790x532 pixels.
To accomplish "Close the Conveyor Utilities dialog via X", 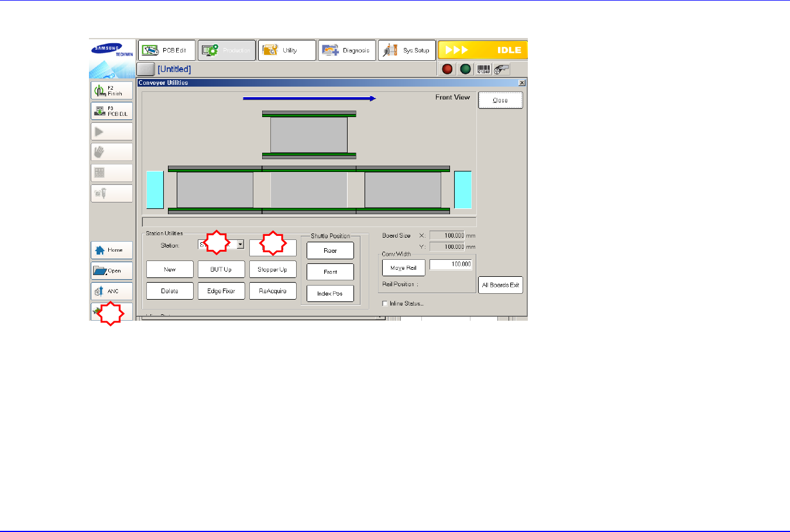I will point(522,83).
